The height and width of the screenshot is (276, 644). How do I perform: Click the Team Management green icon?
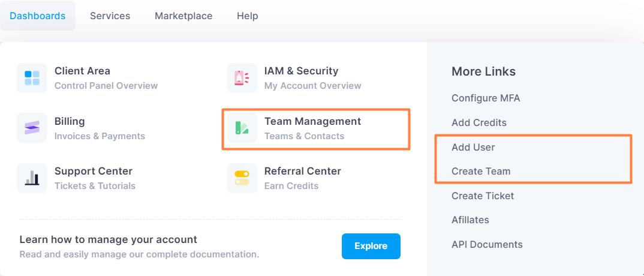click(x=242, y=128)
